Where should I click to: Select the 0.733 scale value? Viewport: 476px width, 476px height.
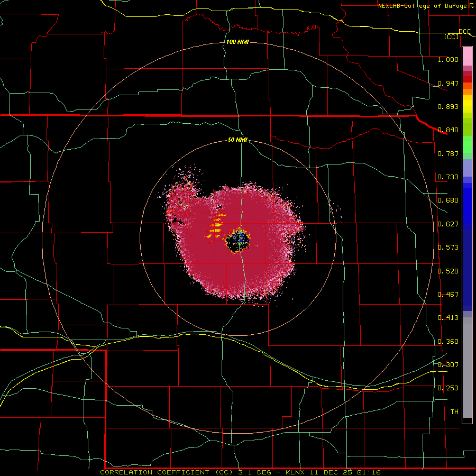coord(448,177)
